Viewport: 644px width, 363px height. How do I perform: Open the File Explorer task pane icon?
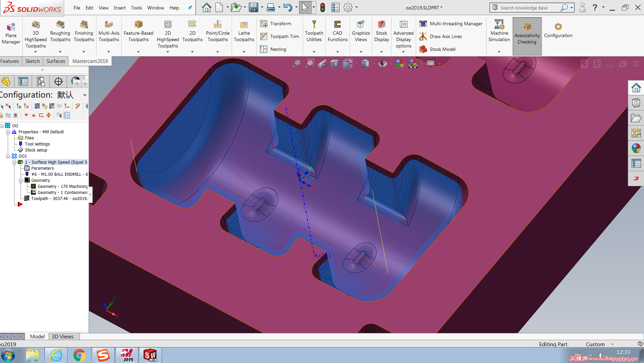click(636, 118)
